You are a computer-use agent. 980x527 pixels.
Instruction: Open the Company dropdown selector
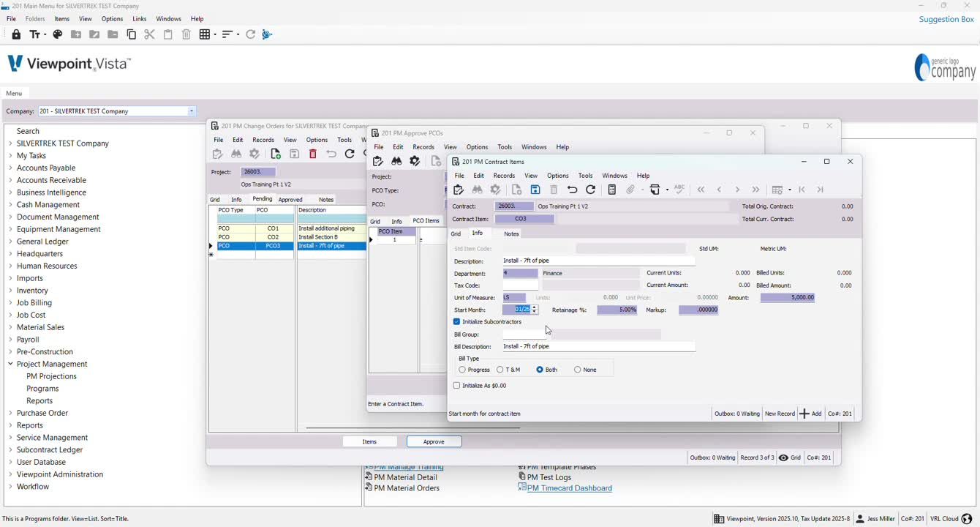click(192, 111)
